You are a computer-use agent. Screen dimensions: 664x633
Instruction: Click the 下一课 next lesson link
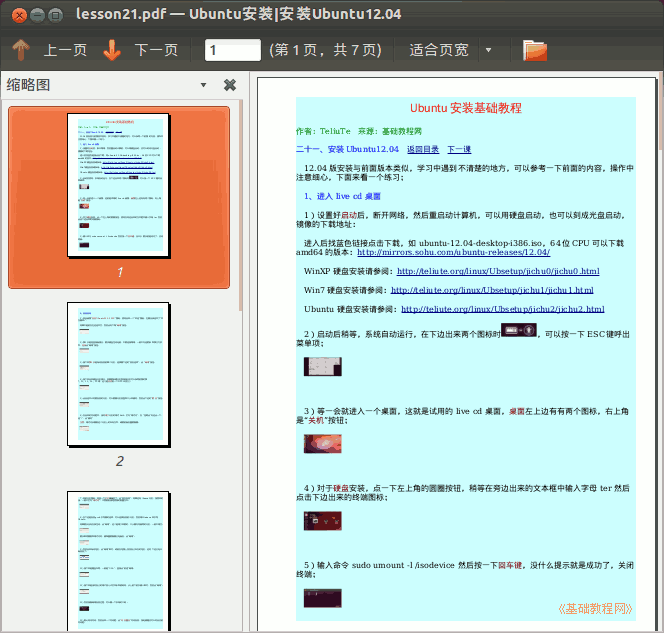coord(459,149)
